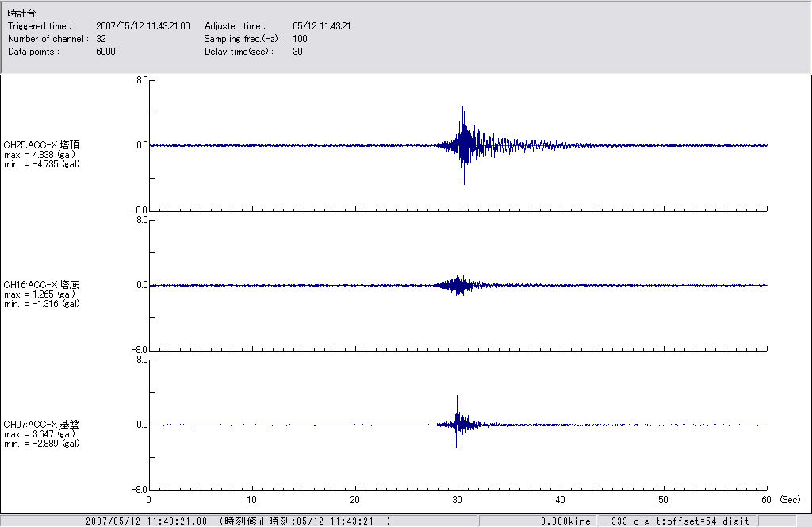Select the 10 second mark on time axis
This screenshot has width=812, height=527.
pos(251,500)
